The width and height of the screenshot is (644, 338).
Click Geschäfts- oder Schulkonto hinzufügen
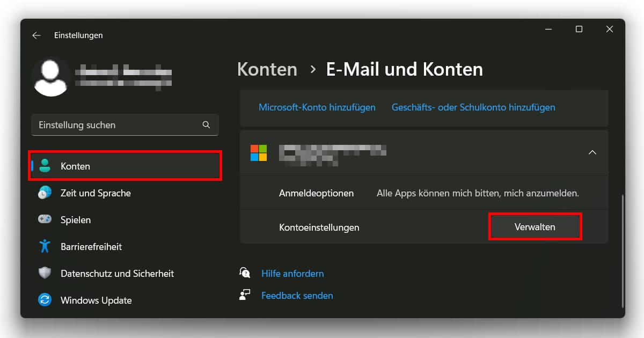point(473,107)
